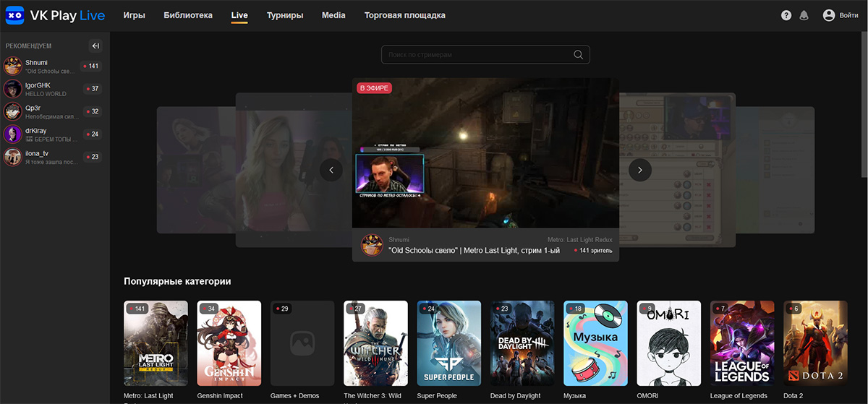The height and width of the screenshot is (404, 868).
Task: Click the Популярные категории heading
Action: coord(177,281)
